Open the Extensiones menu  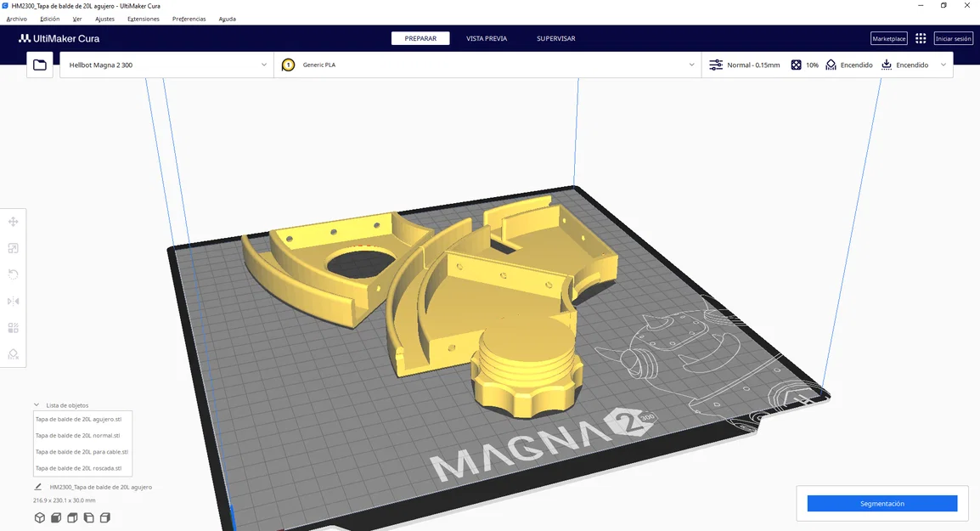point(144,19)
